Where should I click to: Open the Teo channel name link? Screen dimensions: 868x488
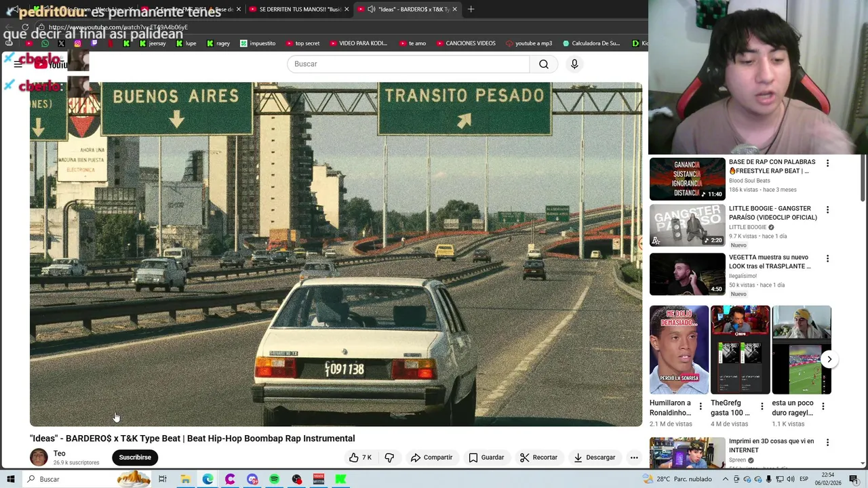[x=60, y=453]
